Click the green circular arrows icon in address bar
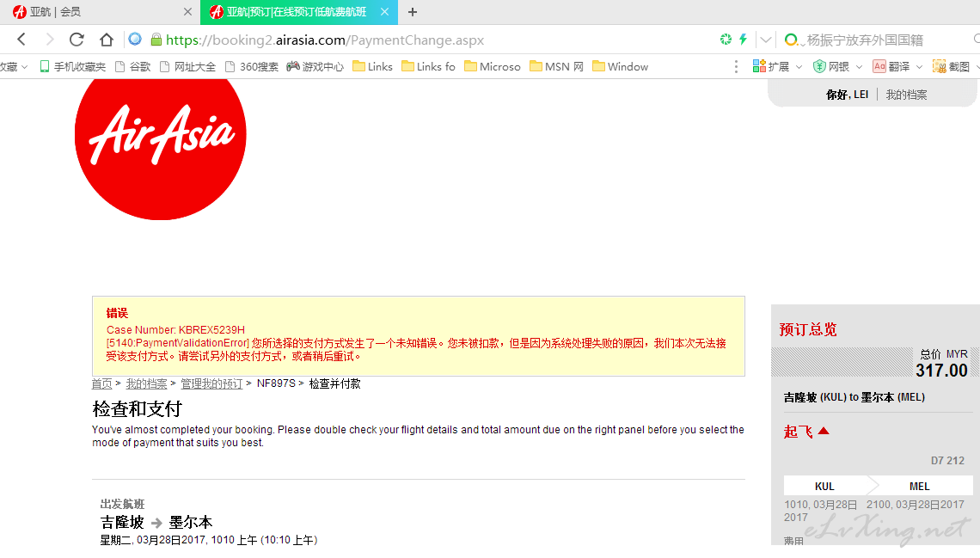The image size is (980, 558). (726, 40)
